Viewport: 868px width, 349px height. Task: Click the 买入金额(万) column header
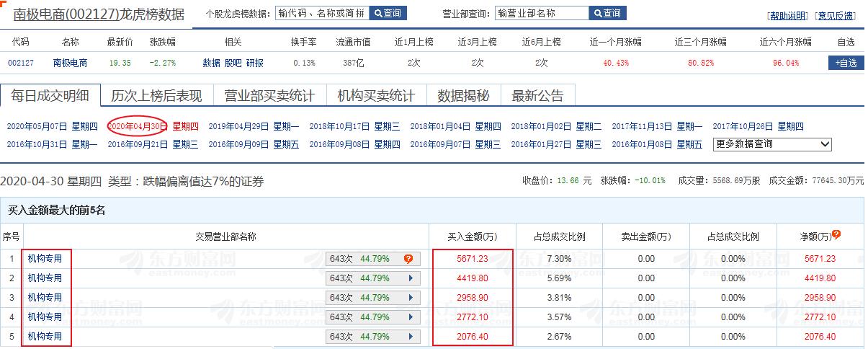473,236
